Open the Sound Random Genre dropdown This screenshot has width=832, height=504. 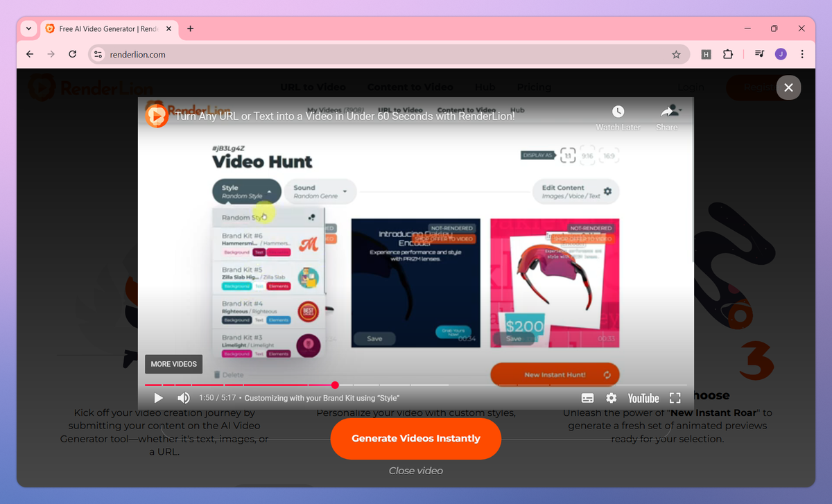click(x=320, y=191)
